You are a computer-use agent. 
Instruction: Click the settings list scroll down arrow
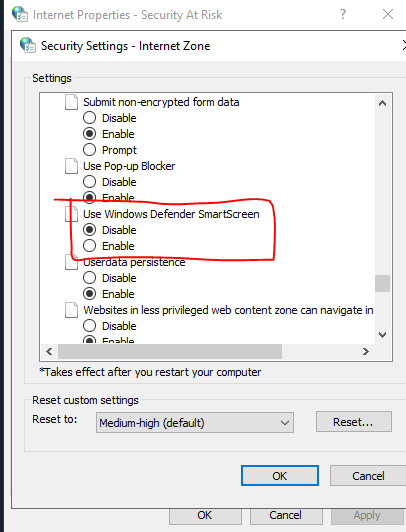pos(383,335)
